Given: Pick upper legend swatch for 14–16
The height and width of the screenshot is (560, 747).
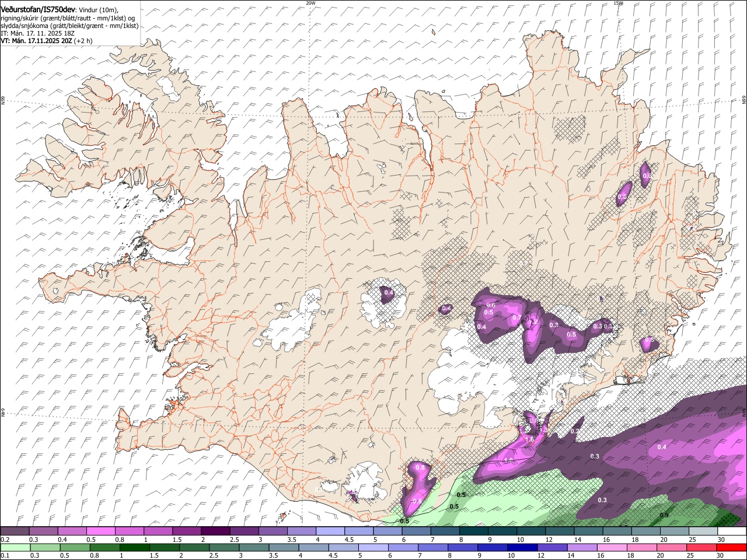Looking at the screenshot, I should (x=589, y=531).
